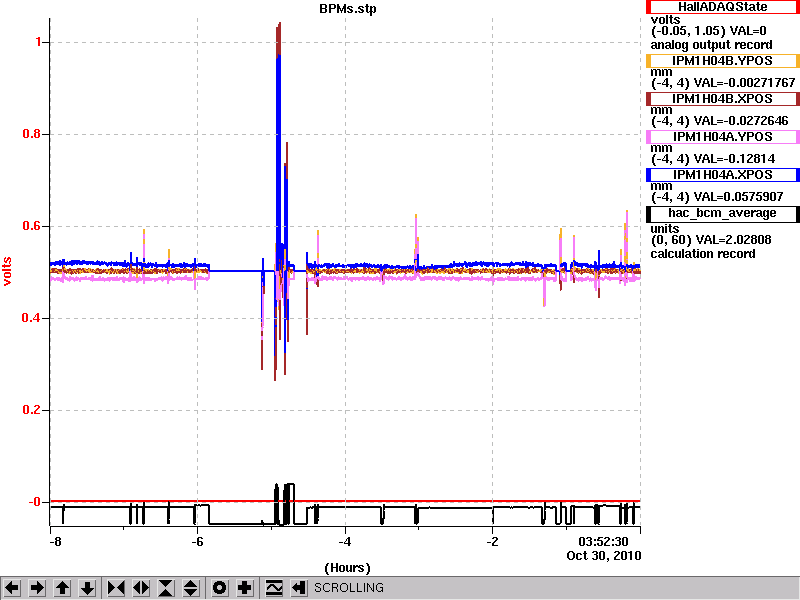Click the 'BPMs.stp' graph title

pyautogui.click(x=347, y=9)
